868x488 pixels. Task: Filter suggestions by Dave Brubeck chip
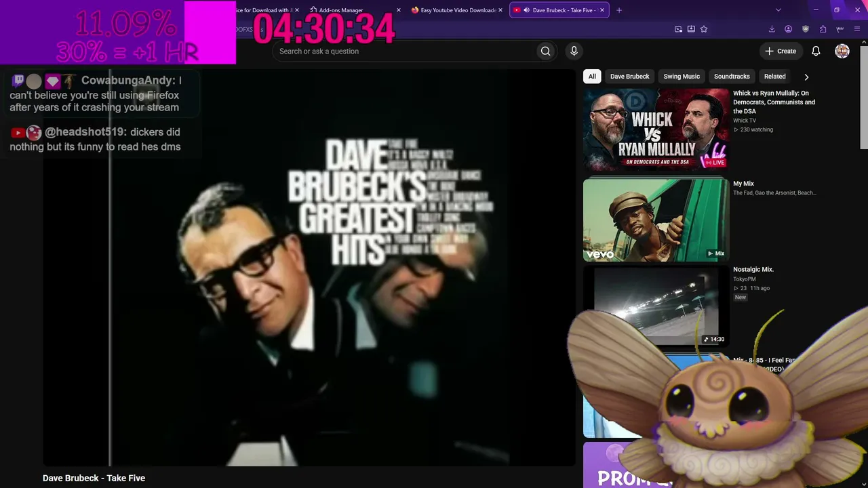pyautogui.click(x=629, y=77)
